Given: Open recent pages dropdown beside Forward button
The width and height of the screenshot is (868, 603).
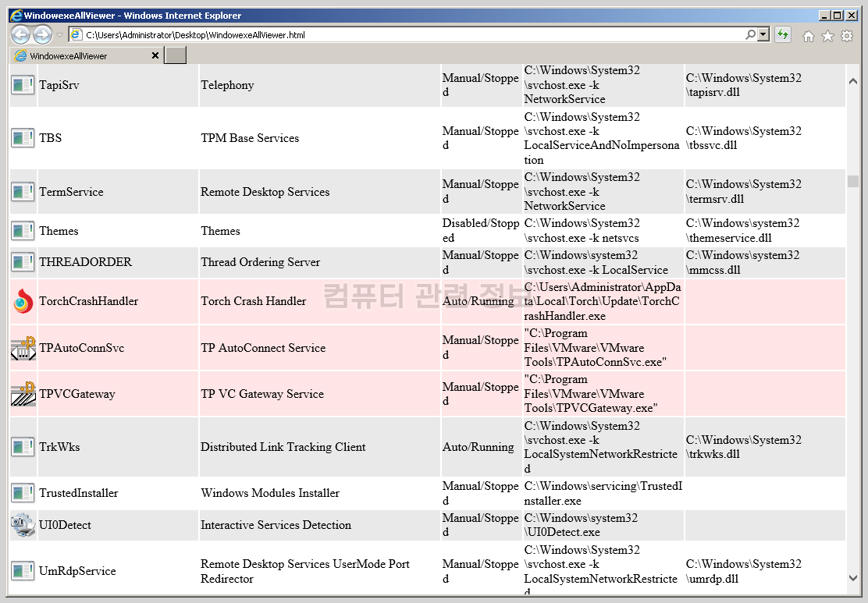Looking at the screenshot, I should click(60, 35).
